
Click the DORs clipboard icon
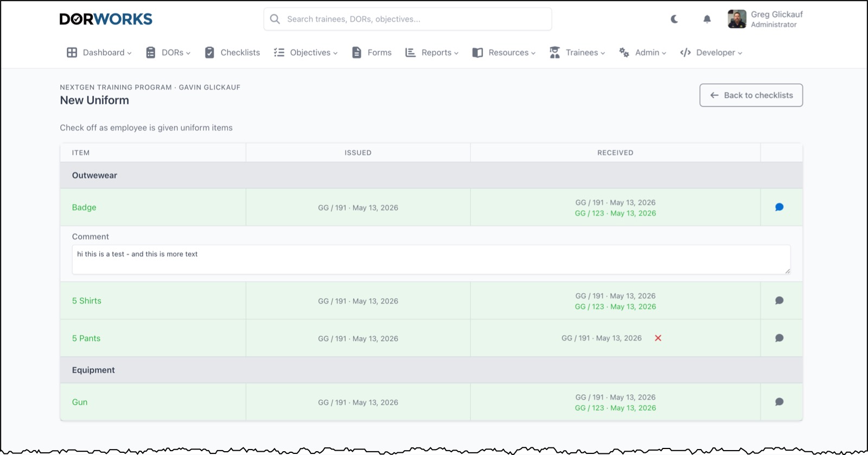pyautogui.click(x=151, y=53)
